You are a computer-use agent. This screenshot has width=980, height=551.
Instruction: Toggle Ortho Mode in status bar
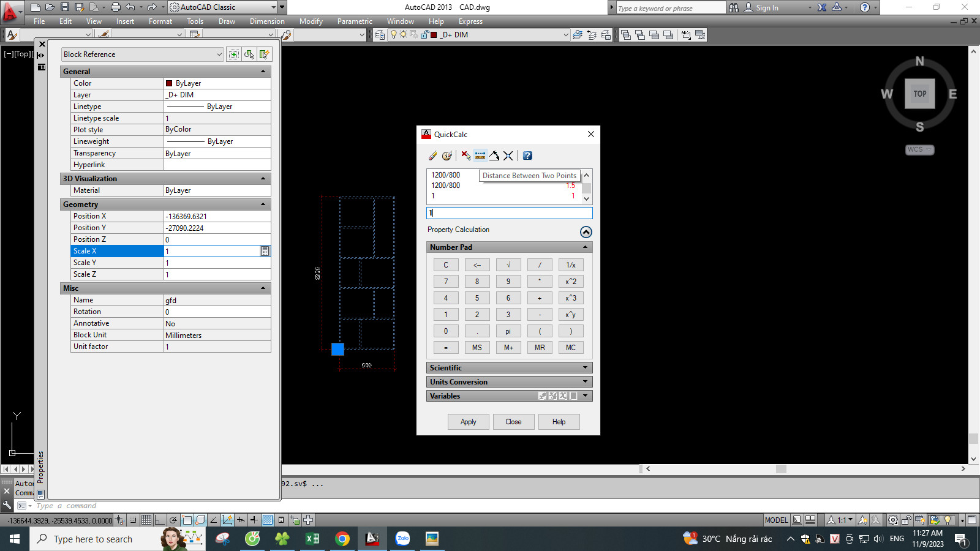coord(160,520)
